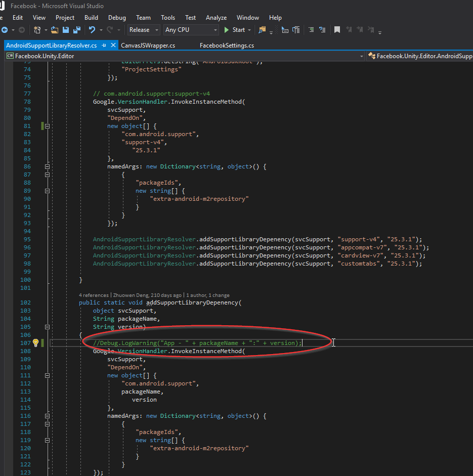Collapse the outlining node at line 105
This screenshot has height=476, width=473.
[x=48, y=327]
